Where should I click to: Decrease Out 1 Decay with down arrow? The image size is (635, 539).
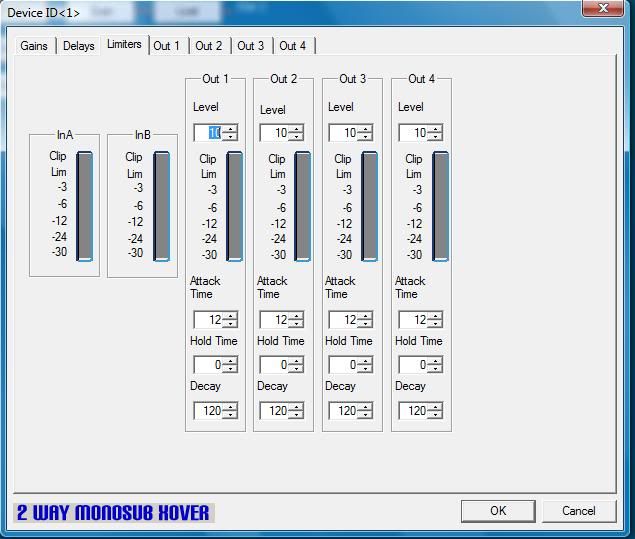(x=231, y=415)
